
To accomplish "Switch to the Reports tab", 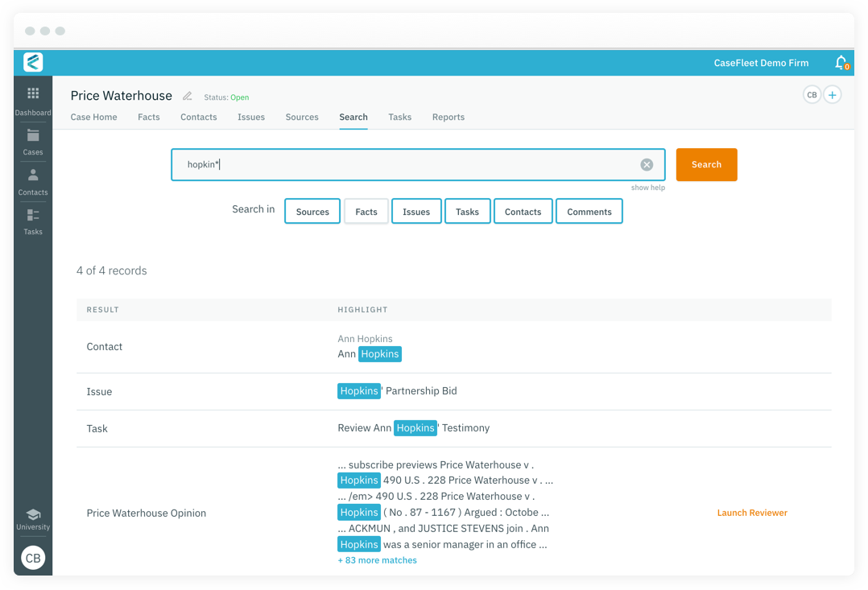I will (x=448, y=117).
